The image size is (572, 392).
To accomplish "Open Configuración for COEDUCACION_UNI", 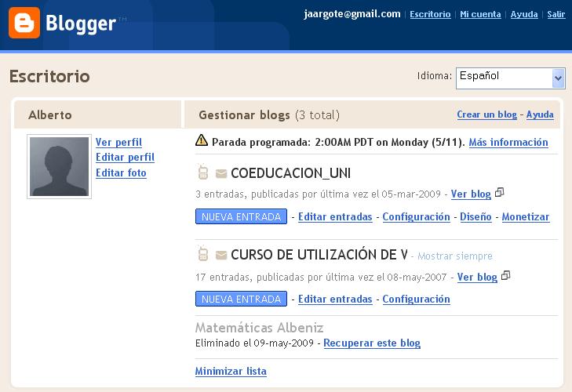I will pos(416,216).
